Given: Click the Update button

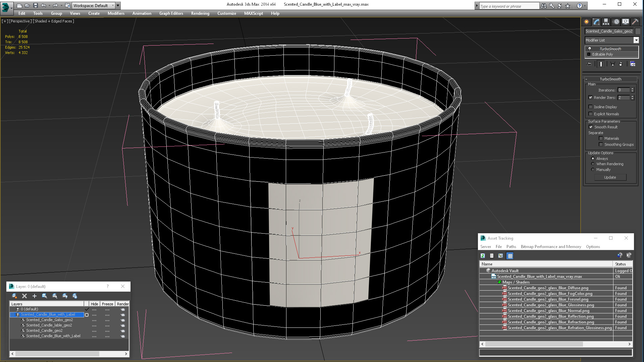Looking at the screenshot, I should pos(610,177).
